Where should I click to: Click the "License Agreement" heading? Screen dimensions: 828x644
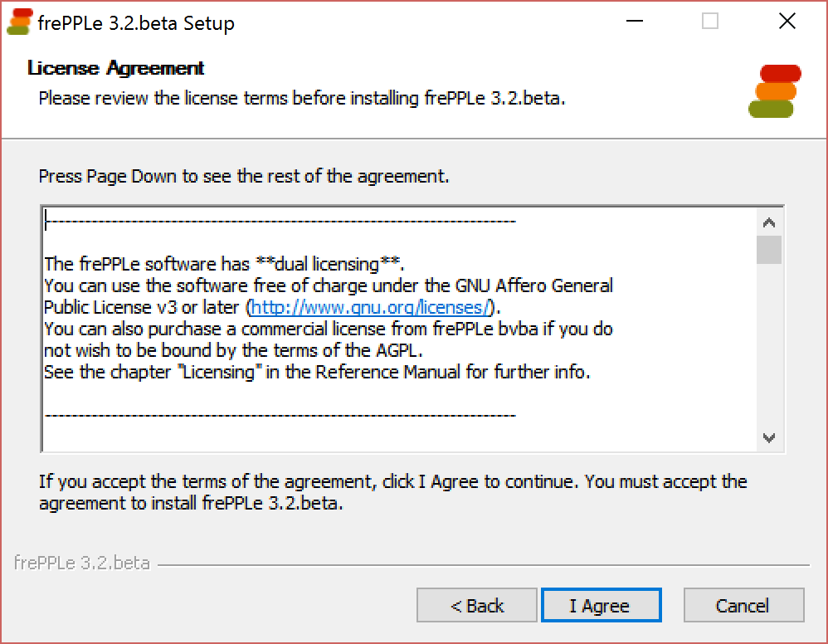(116, 68)
